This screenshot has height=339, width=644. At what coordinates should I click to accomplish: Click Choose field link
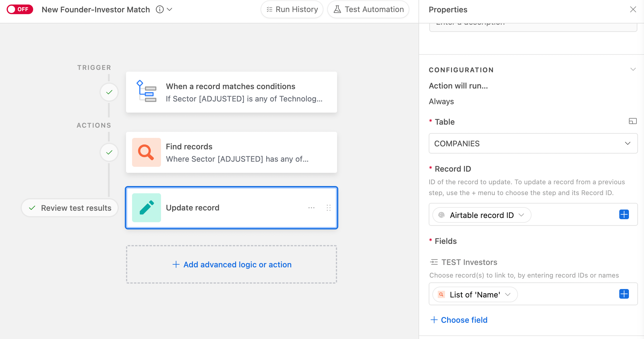(x=459, y=320)
